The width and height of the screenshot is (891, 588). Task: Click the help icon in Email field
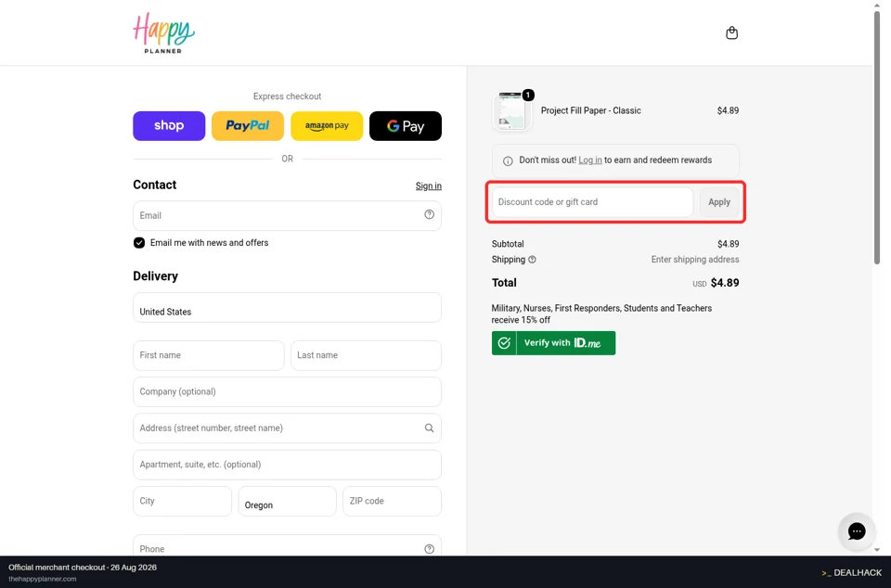tap(429, 214)
